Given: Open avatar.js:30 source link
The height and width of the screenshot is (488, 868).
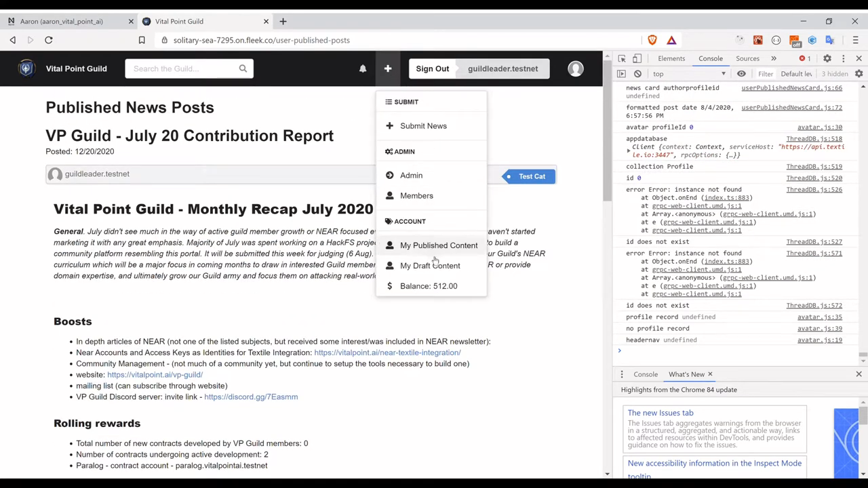Looking at the screenshot, I should click(819, 127).
